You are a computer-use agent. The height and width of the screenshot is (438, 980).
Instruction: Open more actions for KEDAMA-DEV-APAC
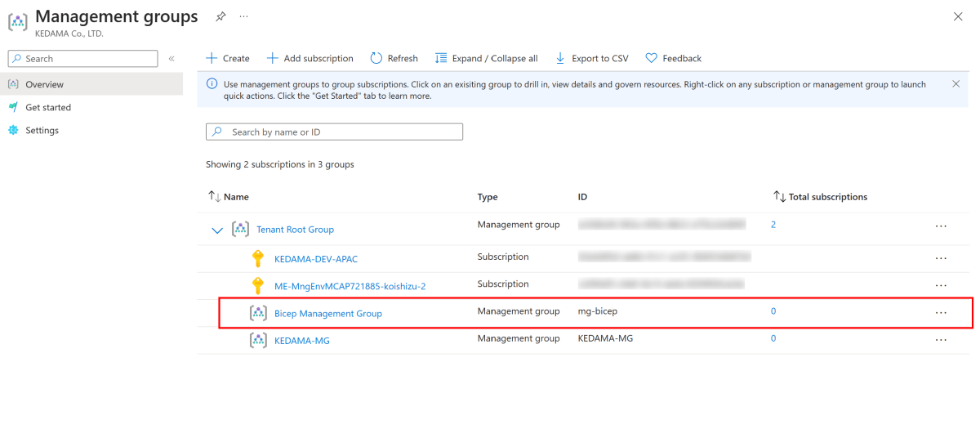click(941, 258)
